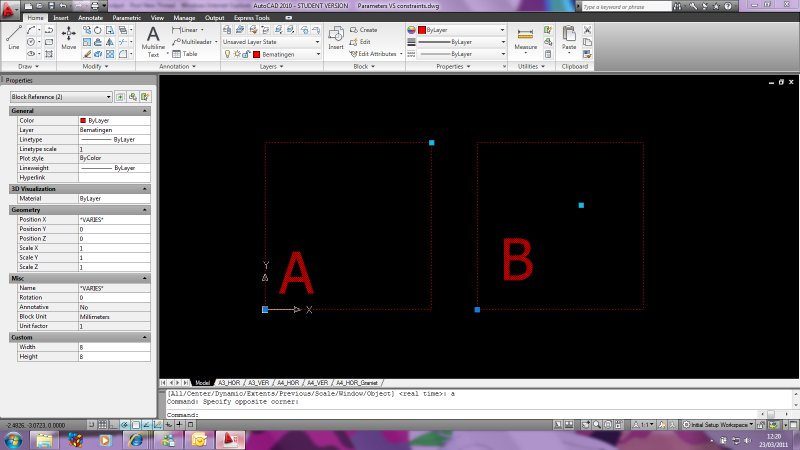Click the Table annotation tool
The height and width of the screenshot is (450, 800).
(184, 54)
